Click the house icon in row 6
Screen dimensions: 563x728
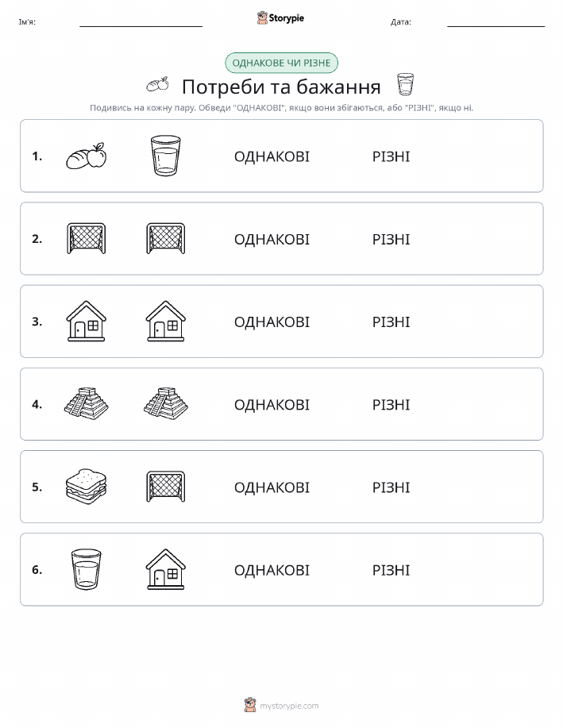click(x=166, y=569)
